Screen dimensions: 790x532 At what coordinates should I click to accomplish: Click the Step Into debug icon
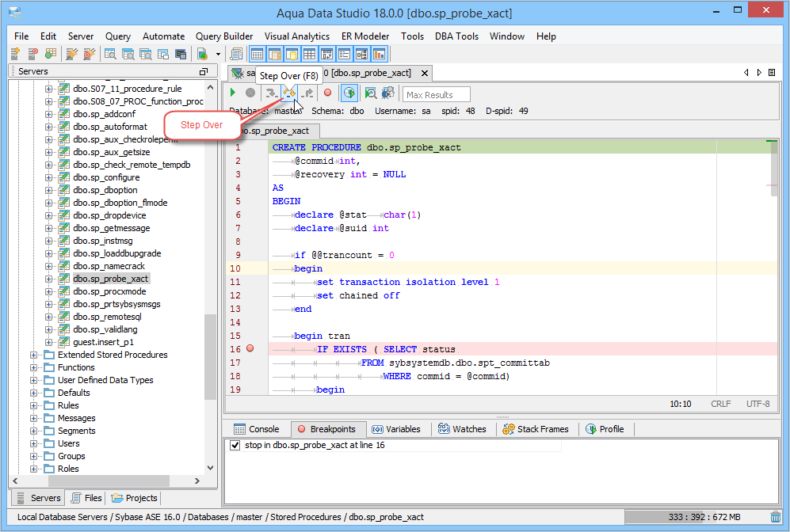[272, 93]
